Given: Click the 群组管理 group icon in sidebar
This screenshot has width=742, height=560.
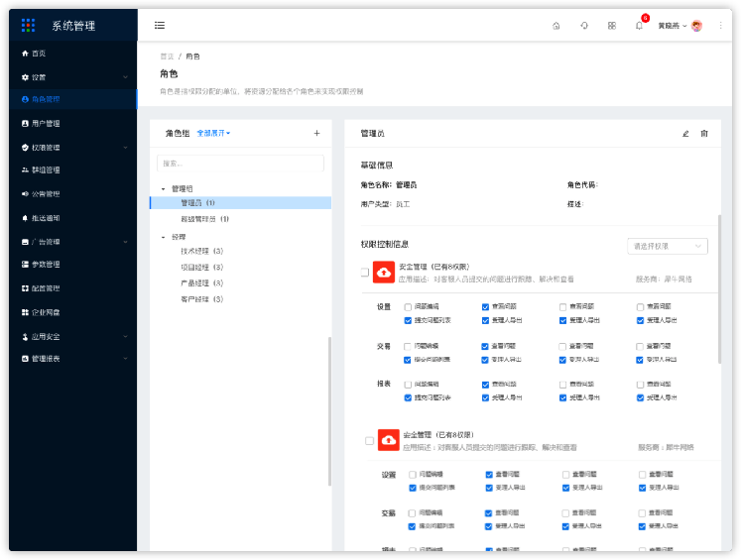Looking at the screenshot, I should (25, 169).
